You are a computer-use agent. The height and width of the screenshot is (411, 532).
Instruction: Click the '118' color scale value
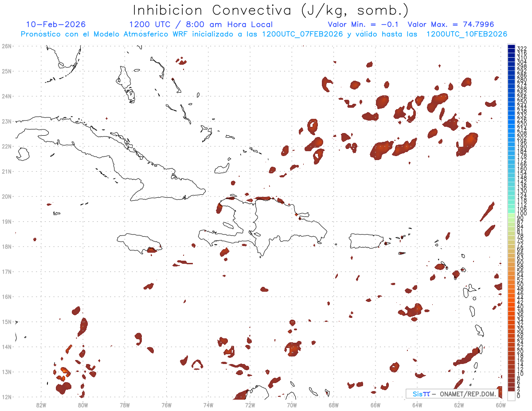click(x=522, y=200)
